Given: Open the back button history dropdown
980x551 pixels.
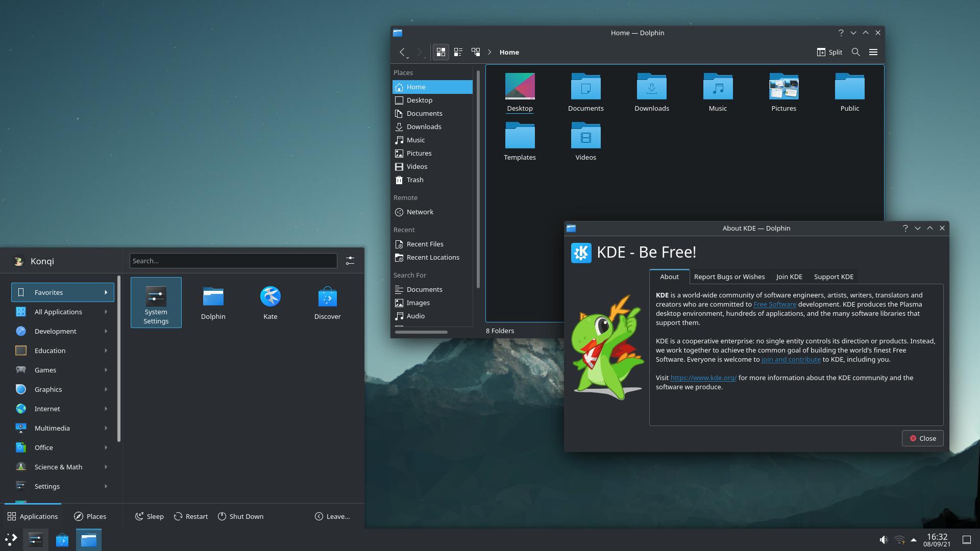Looking at the screenshot, I should pyautogui.click(x=408, y=58).
